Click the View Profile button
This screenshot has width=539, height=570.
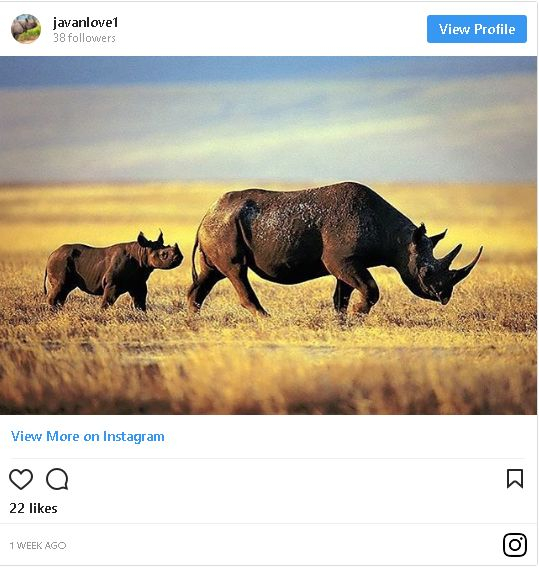(477, 29)
